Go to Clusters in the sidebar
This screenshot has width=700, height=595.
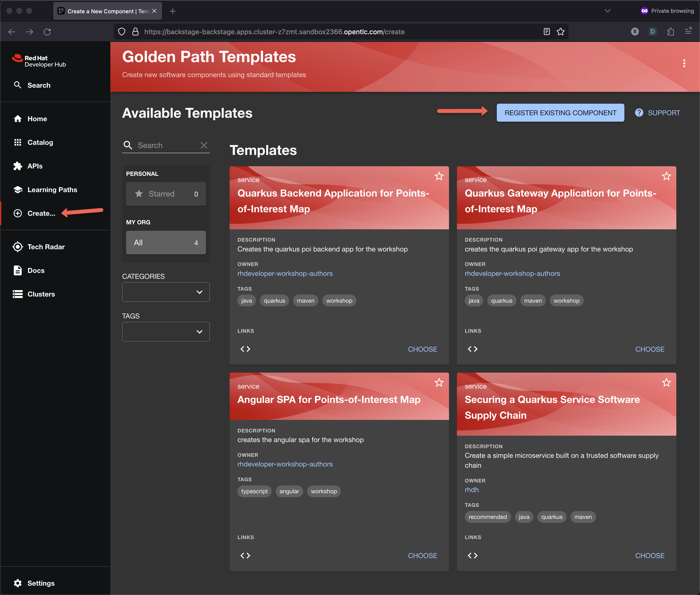pos(41,294)
